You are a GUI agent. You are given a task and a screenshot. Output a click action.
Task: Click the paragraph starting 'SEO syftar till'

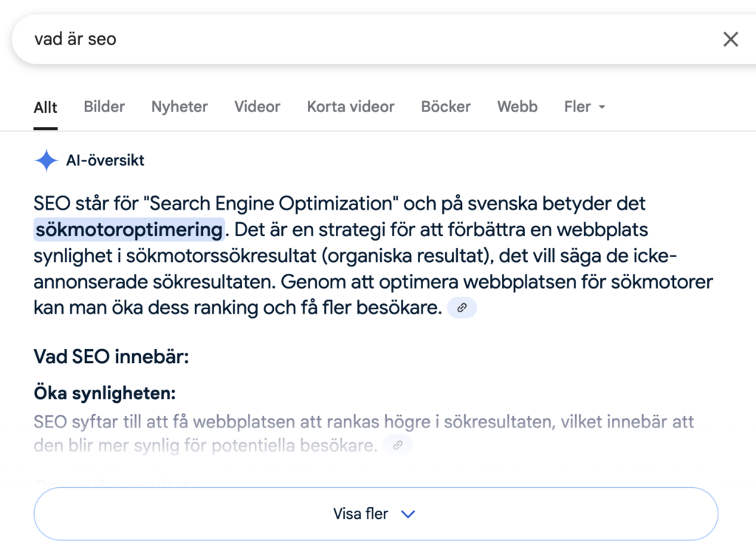click(363, 434)
